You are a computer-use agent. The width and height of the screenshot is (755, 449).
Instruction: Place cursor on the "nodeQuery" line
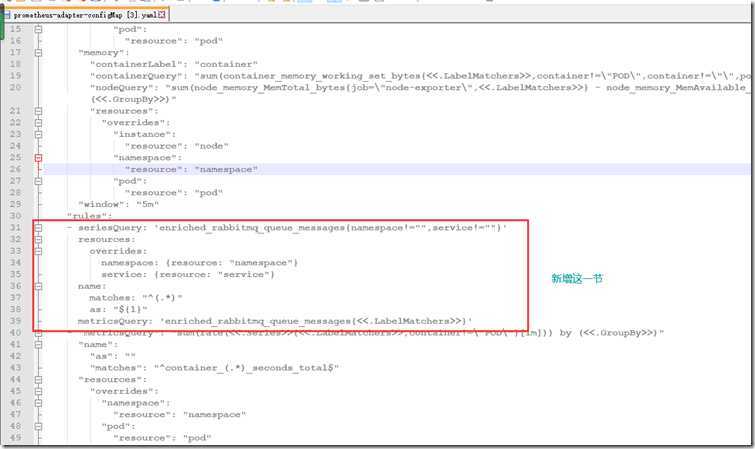[x=420, y=88]
